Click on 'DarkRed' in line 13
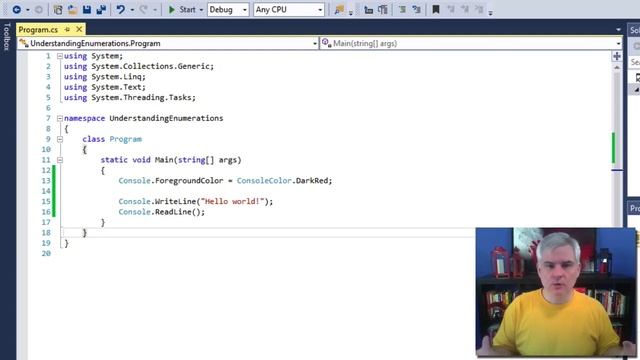This screenshot has height=360, width=640. pyautogui.click(x=312, y=180)
